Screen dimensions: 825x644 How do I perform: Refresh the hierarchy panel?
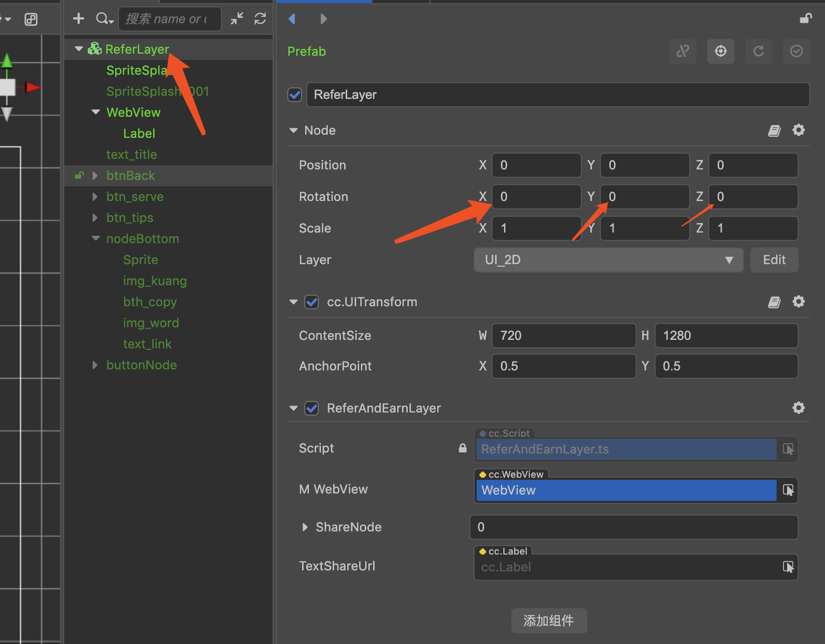[260, 19]
